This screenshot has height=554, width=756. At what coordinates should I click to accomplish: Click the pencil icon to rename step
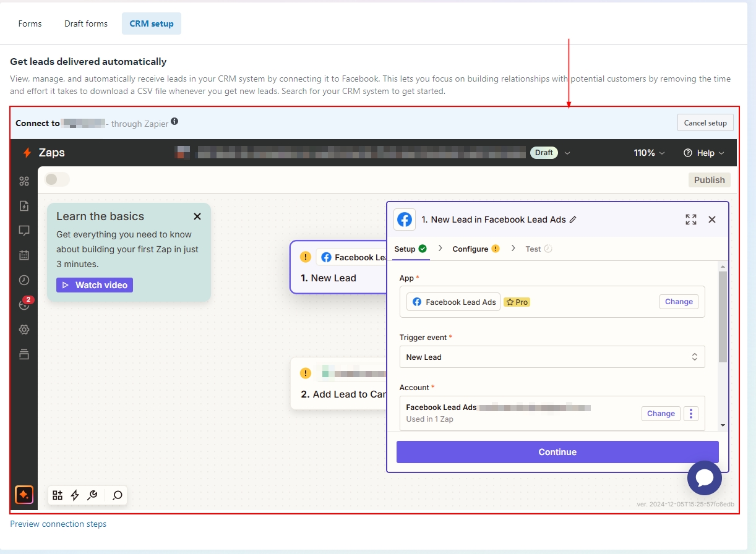pyautogui.click(x=573, y=219)
